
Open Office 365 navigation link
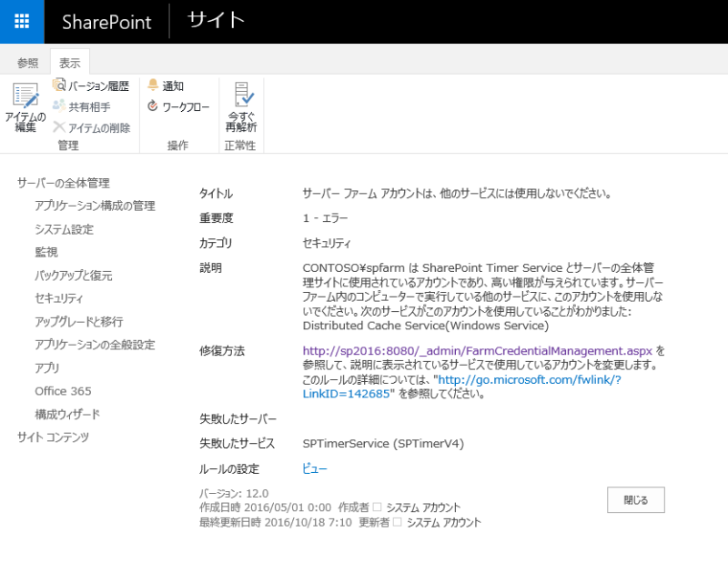pos(63,391)
